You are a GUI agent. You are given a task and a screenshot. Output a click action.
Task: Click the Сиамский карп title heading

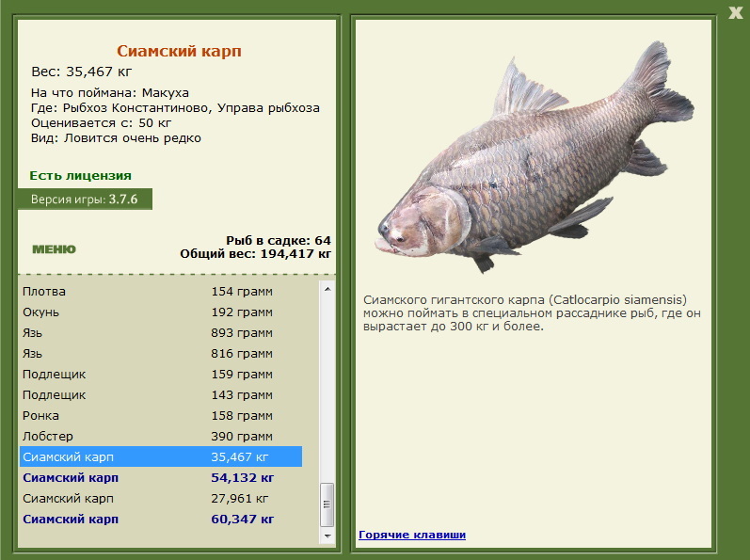[x=179, y=51]
